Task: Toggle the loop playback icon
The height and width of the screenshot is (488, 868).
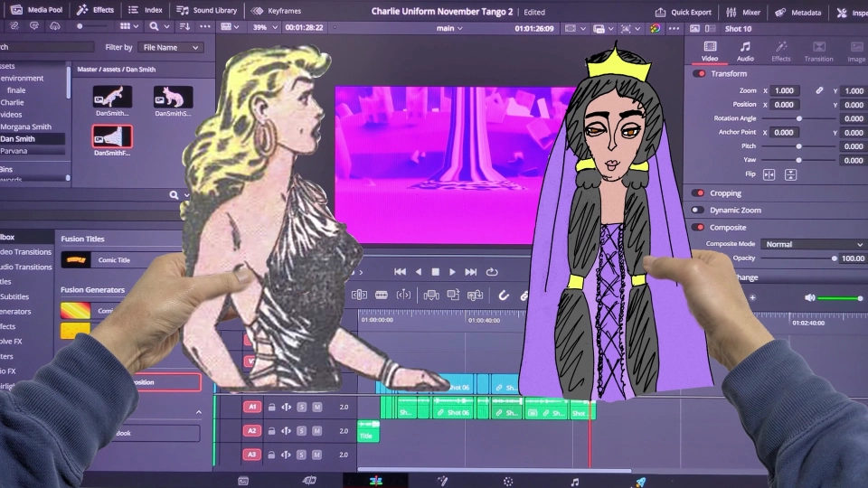Action: [x=492, y=272]
